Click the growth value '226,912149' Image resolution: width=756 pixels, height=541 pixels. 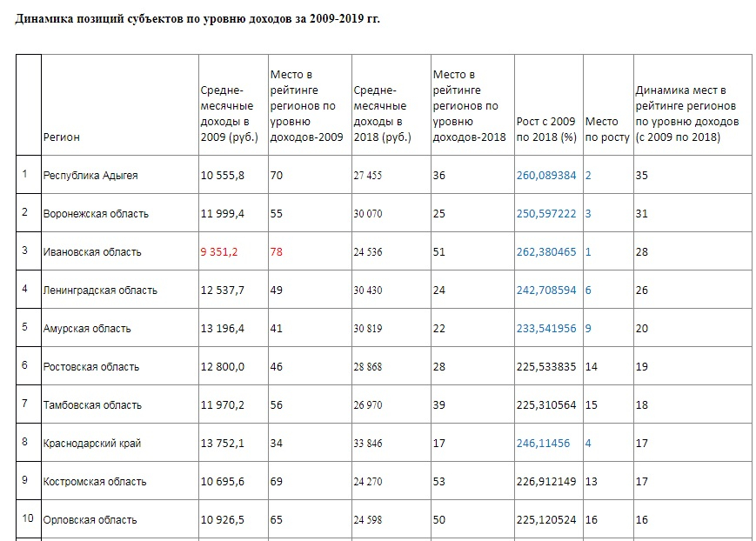click(x=546, y=482)
